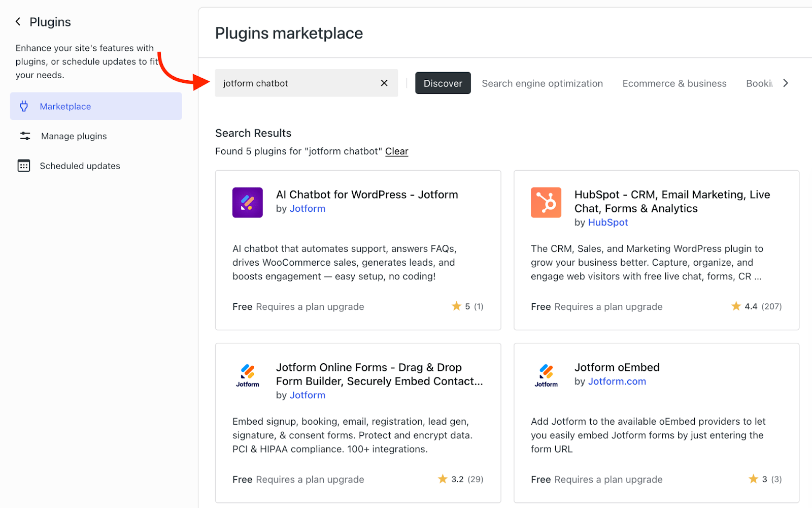The height and width of the screenshot is (508, 812).
Task: Clear the search field with the X icon
Action: coord(384,83)
